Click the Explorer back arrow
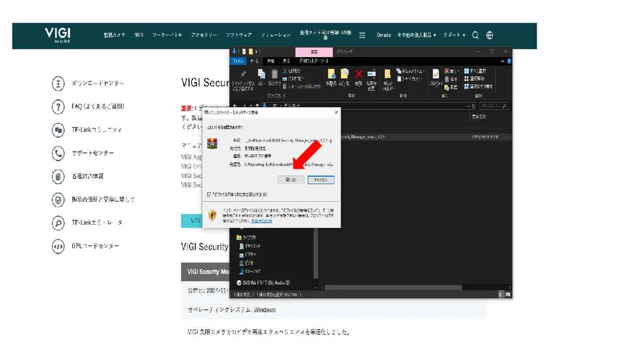Viewport: 632px width, 364px height. coord(235,106)
